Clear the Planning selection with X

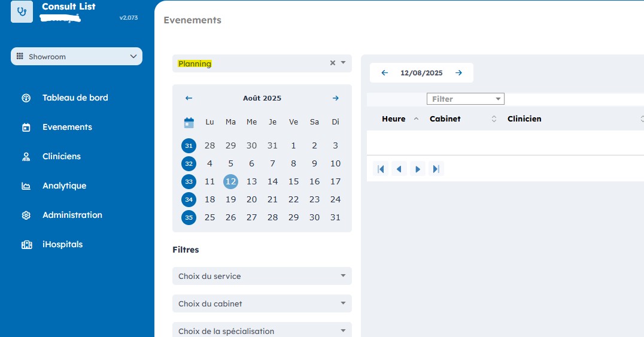coord(333,63)
